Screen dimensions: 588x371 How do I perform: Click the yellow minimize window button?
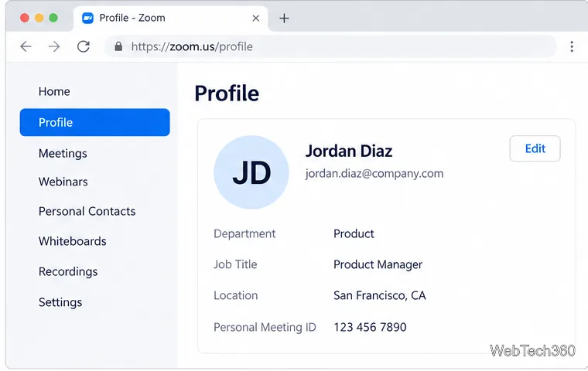click(39, 18)
